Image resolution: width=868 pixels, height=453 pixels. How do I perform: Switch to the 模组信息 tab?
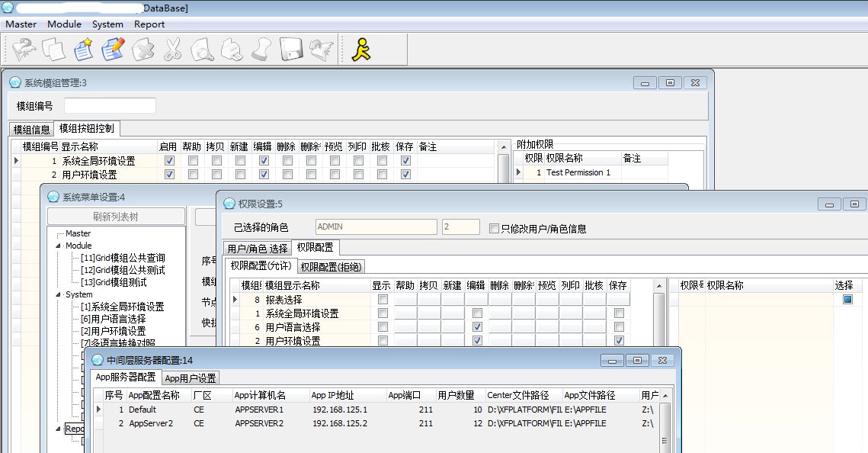coord(31,129)
